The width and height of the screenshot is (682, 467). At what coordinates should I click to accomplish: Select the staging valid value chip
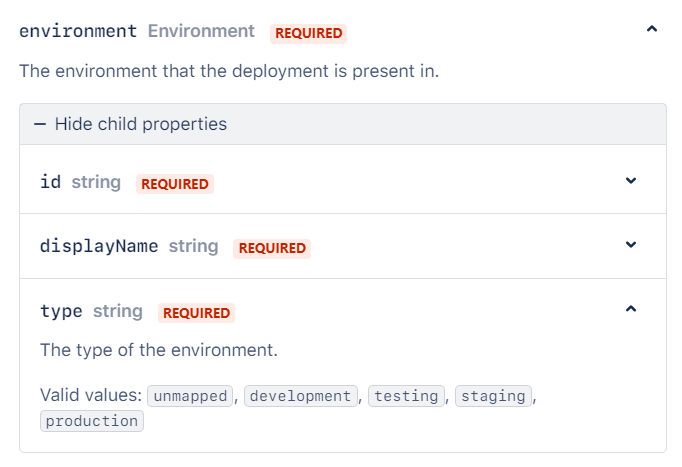pyautogui.click(x=493, y=396)
